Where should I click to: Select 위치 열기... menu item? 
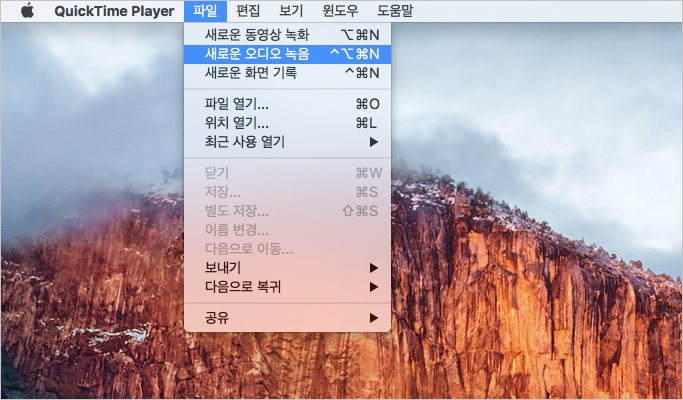287,123
